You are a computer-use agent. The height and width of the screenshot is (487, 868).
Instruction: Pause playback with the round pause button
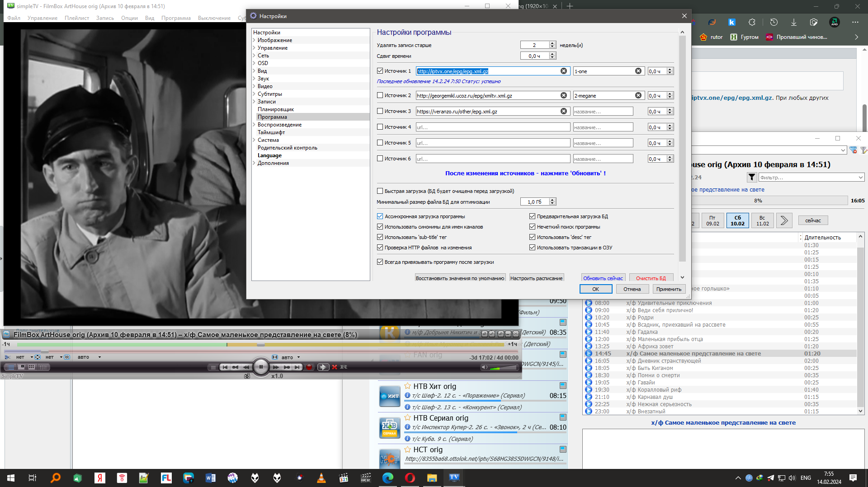[261, 367]
